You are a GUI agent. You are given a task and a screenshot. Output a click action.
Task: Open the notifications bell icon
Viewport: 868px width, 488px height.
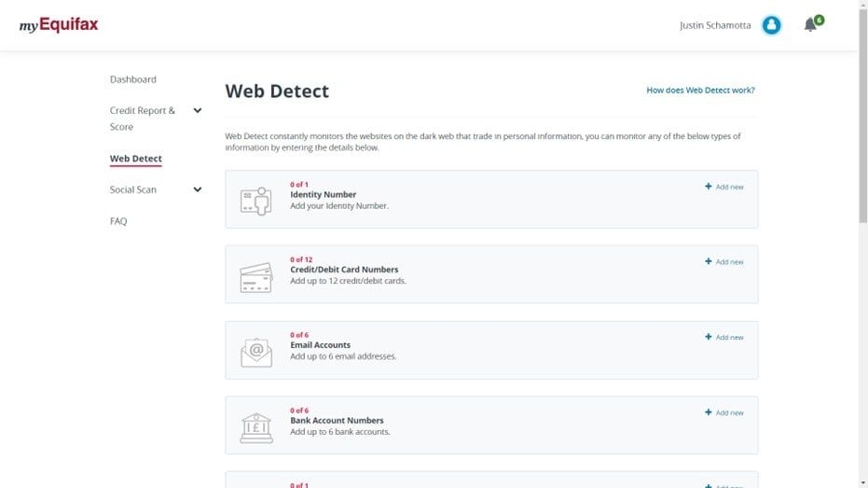pyautogui.click(x=810, y=25)
